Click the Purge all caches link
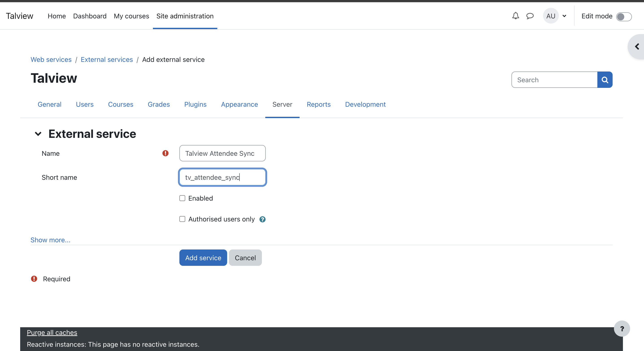The width and height of the screenshot is (644, 351). click(x=52, y=333)
